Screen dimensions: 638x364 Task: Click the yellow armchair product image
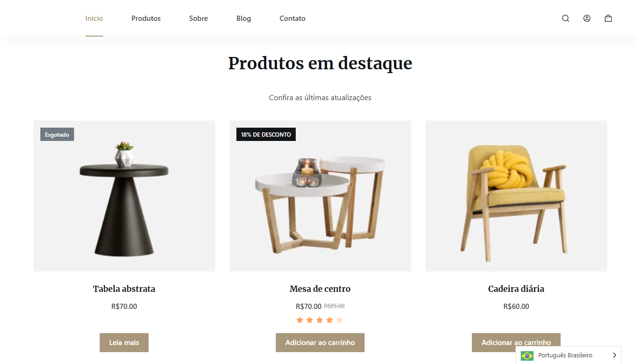click(516, 196)
